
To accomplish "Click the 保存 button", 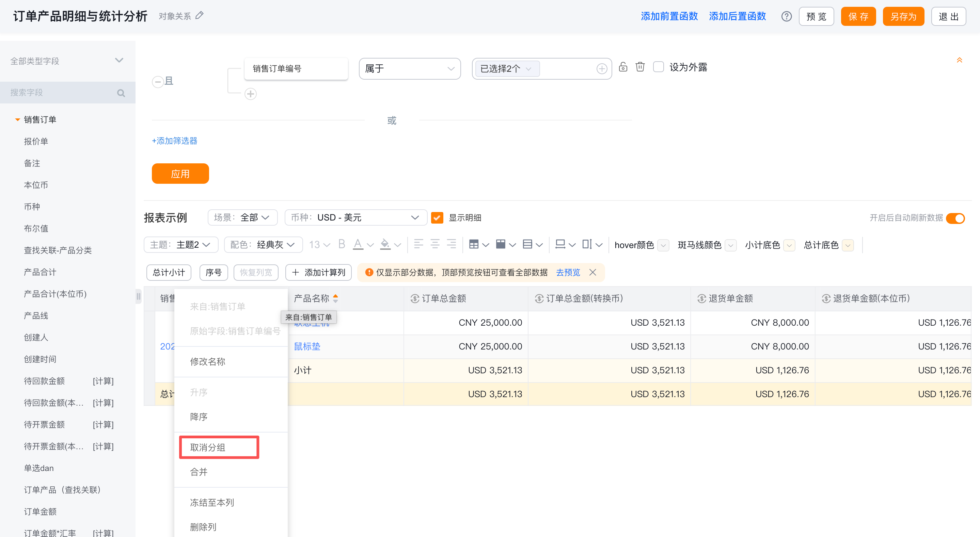I will click(x=858, y=16).
